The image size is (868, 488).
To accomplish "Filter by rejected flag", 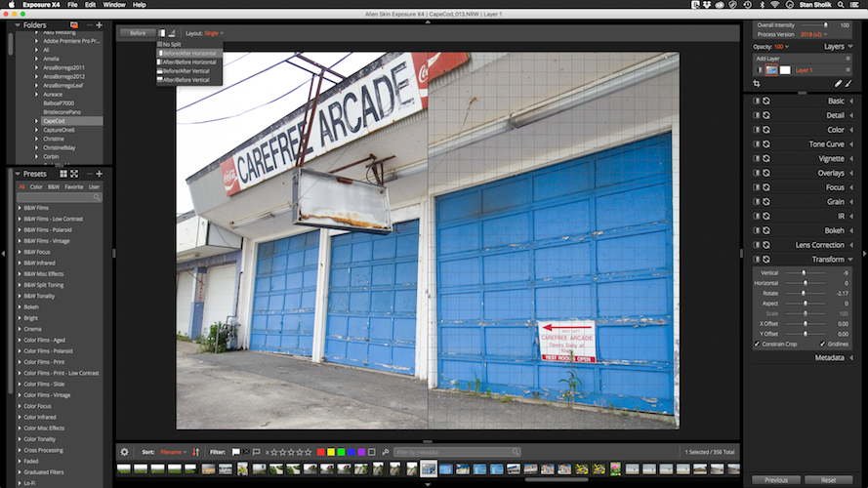I will click(x=246, y=452).
